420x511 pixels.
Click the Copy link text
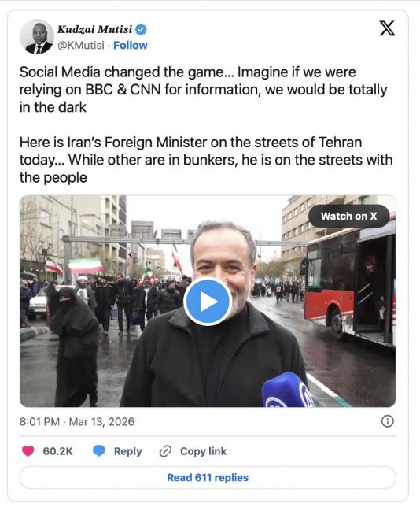click(x=203, y=451)
